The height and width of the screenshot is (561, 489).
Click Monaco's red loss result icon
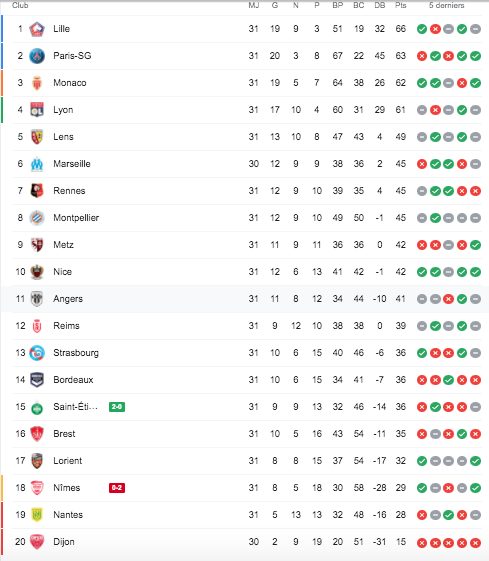(x=462, y=83)
